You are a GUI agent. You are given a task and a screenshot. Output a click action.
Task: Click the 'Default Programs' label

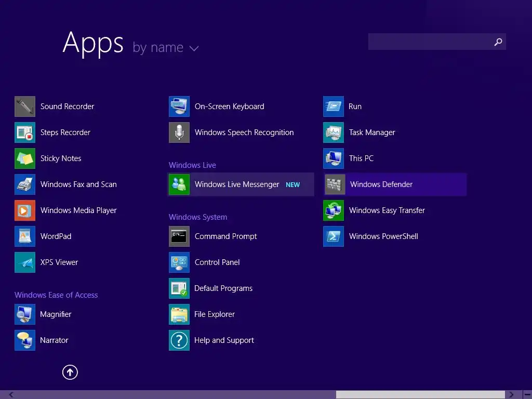(223, 288)
